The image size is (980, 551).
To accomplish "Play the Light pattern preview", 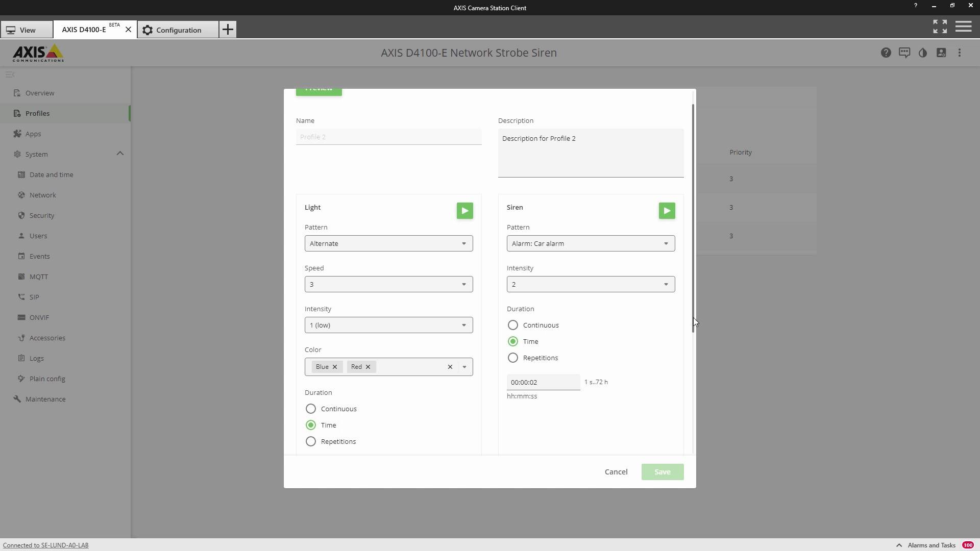I will coord(464,211).
